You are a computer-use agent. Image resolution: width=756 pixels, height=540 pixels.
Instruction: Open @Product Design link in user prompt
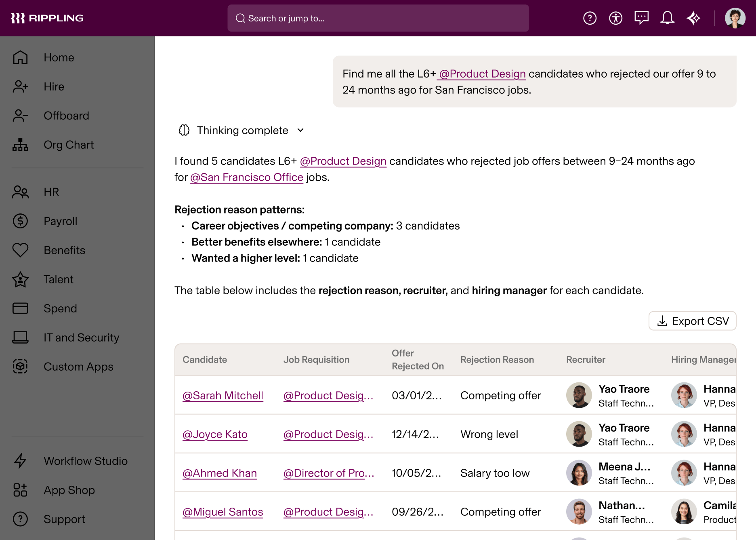pyautogui.click(x=482, y=74)
